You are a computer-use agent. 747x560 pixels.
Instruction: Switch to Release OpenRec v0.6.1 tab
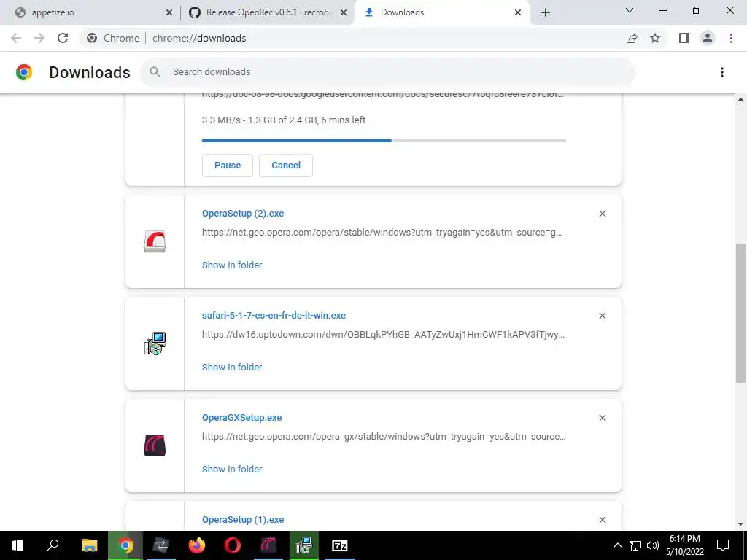point(267,12)
